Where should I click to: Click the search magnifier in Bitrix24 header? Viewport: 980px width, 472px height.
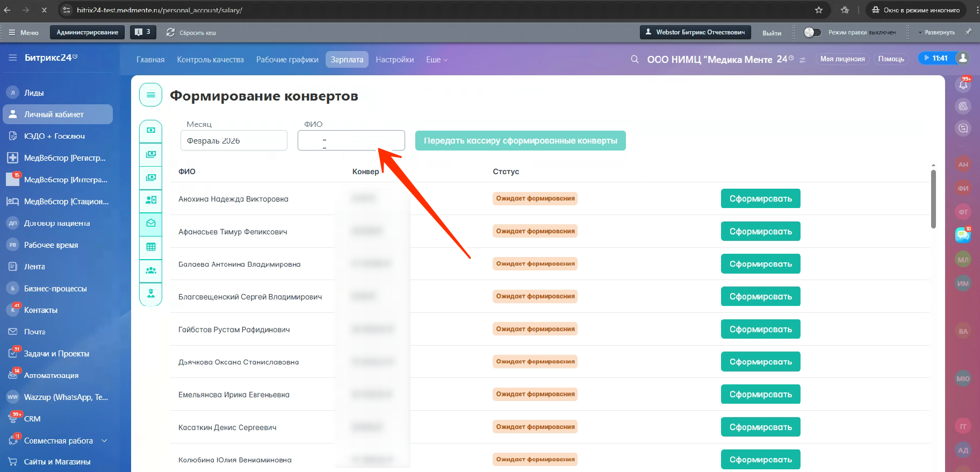point(635,60)
